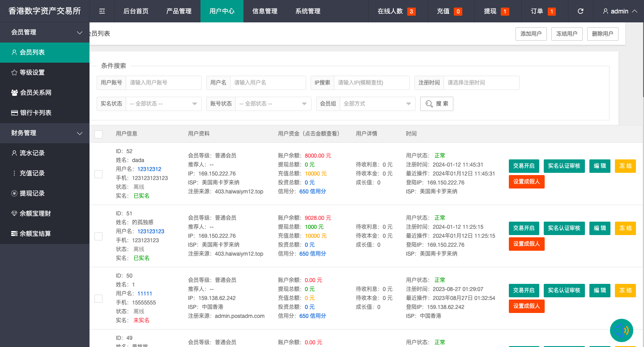This screenshot has width=644, height=347.
Task: Click inside the IP搜索 input field
Action: pos(372,82)
